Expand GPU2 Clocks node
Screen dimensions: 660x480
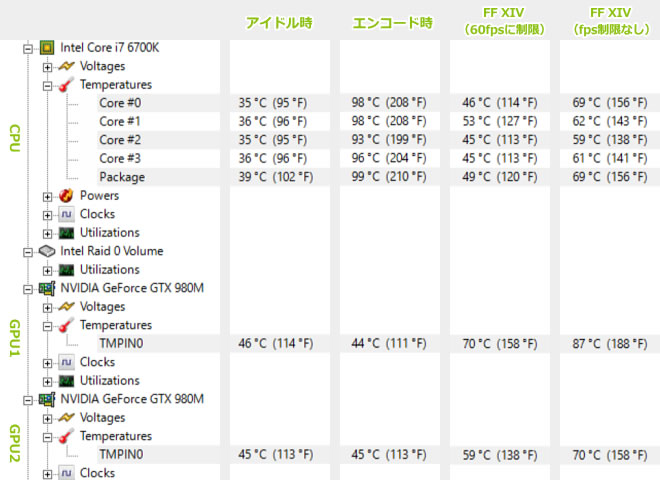(47, 474)
